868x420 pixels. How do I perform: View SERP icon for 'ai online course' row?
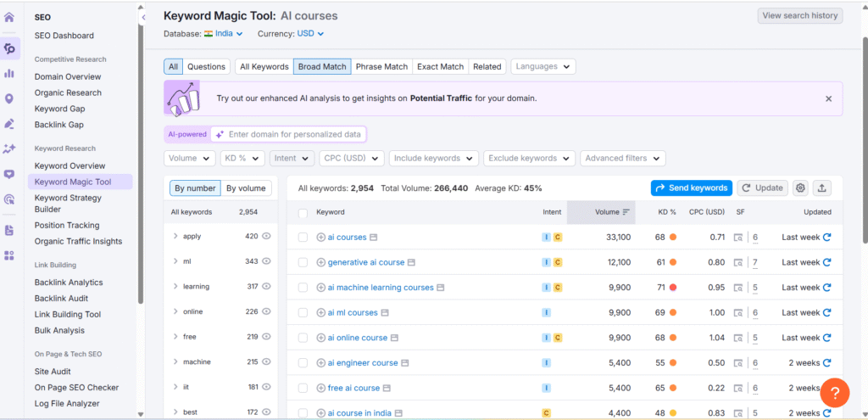pyautogui.click(x=738, y=338)
